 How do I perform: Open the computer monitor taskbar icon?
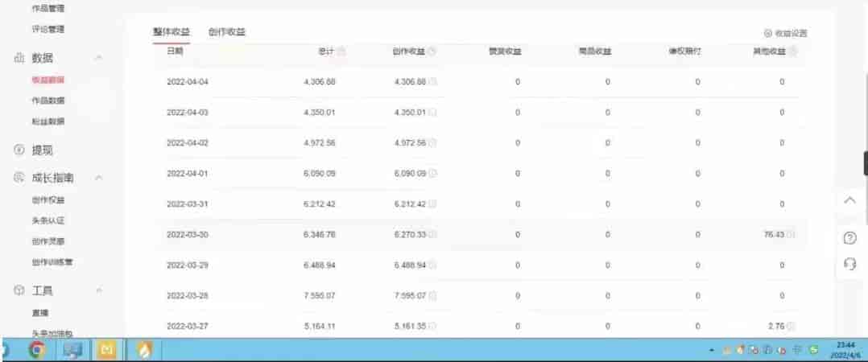pyautogui.click(x=72, y=350)
